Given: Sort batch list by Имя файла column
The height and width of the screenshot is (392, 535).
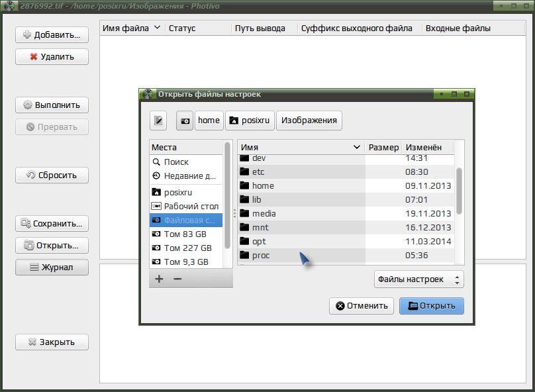Looking at the screenshot, I should 132,28.
